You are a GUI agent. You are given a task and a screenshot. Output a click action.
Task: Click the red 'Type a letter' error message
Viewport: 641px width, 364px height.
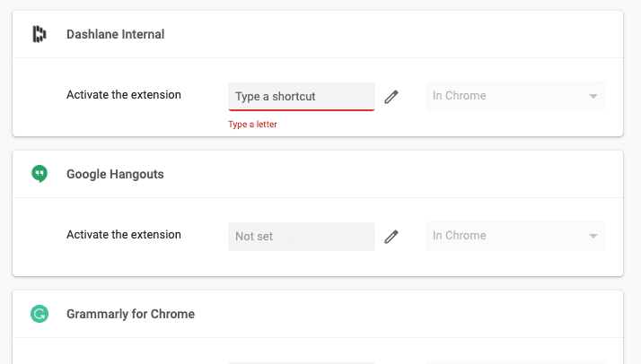[x=252, y=125]
